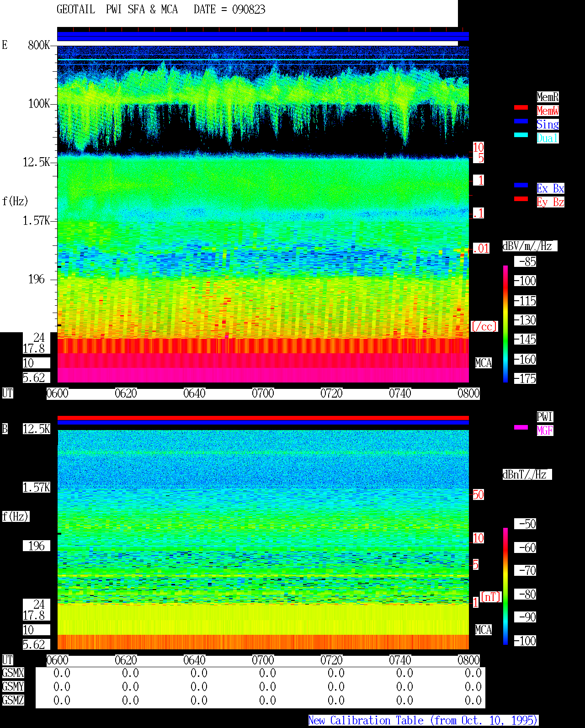Click the 12.5K label on the B panel
The height and width of the screenshot is (728, 585).
coord(37,429)
